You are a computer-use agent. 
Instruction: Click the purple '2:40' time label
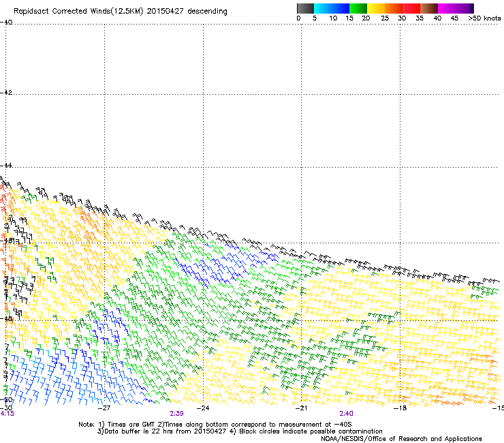(x=346, y=414)
